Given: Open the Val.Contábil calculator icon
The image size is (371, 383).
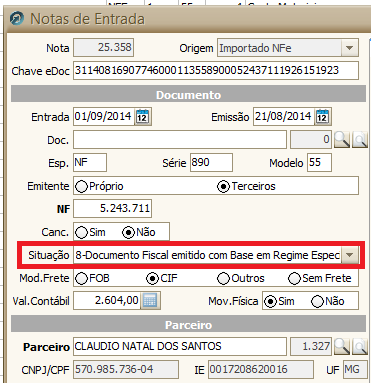Looking at the screenshot, I should [150, 301].
